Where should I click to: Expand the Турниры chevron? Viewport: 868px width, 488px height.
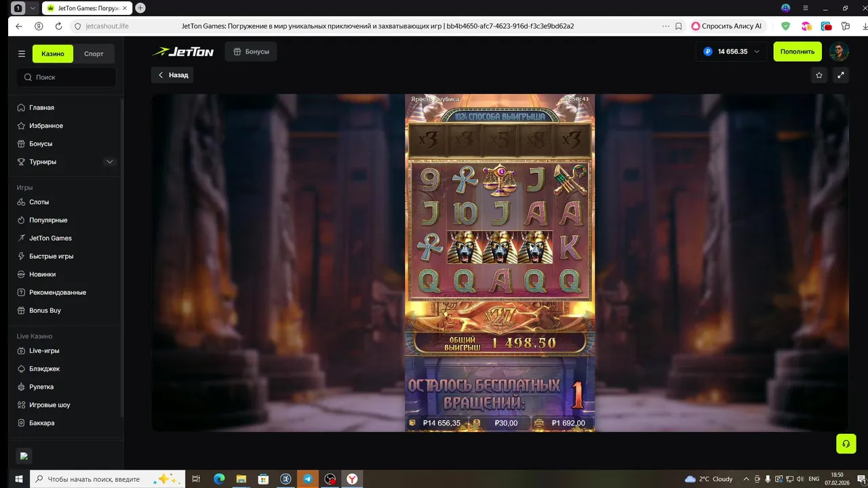click(x=110, y=162)
